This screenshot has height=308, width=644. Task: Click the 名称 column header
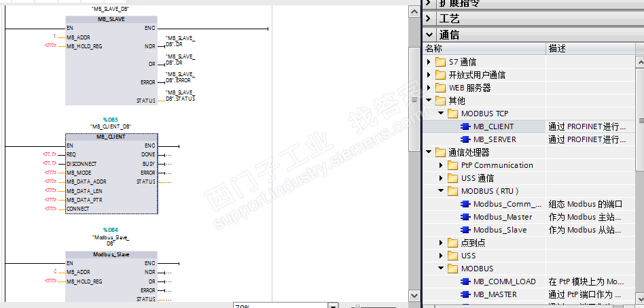(484, 48)
